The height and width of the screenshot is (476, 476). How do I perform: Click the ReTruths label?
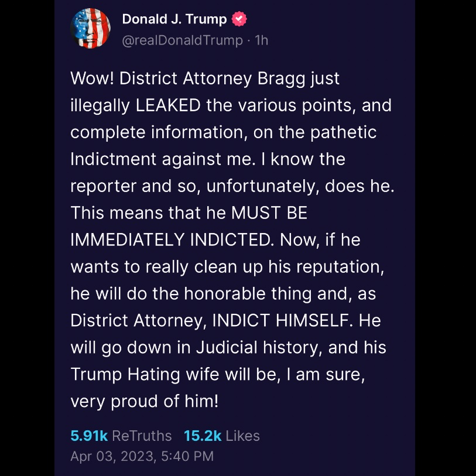pyautogui.click(x=142, y=436)
